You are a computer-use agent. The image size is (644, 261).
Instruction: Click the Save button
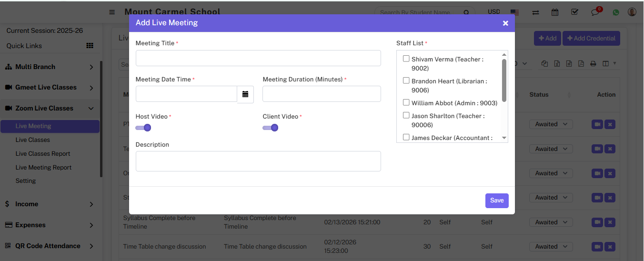[497, 201]
